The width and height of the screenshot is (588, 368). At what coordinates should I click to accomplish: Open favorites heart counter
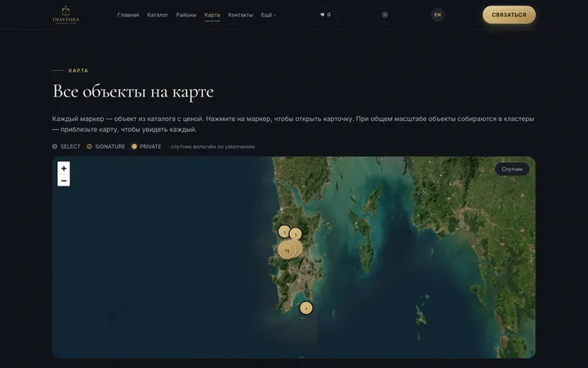tap(325, 15)
